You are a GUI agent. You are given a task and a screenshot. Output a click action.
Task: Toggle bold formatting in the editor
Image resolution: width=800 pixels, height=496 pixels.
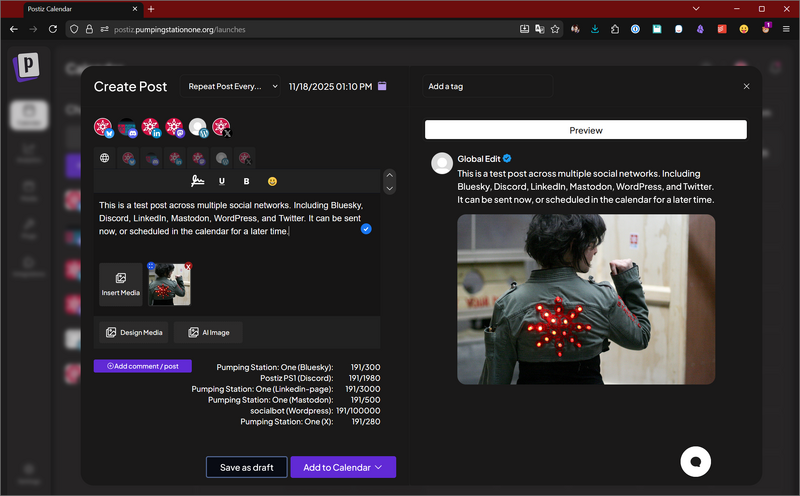click(x=246, y=181)
